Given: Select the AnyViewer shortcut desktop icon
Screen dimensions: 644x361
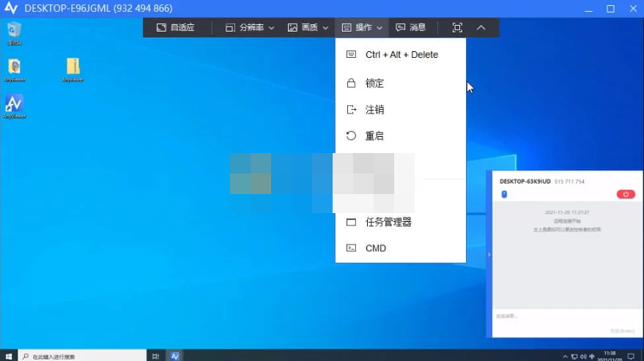Looking at the screenshot, I should click(15, 107).
